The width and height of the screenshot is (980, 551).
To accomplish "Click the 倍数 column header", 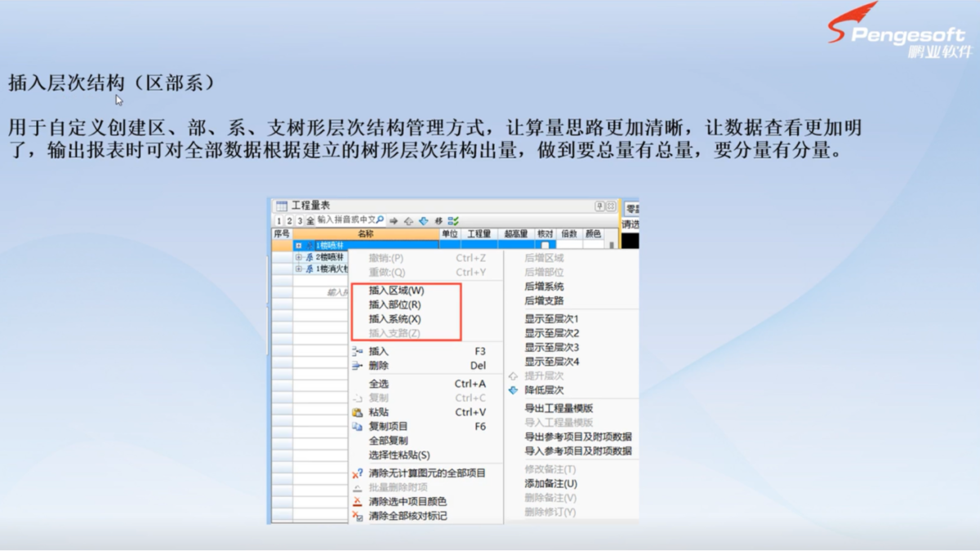I will (569, 234).
